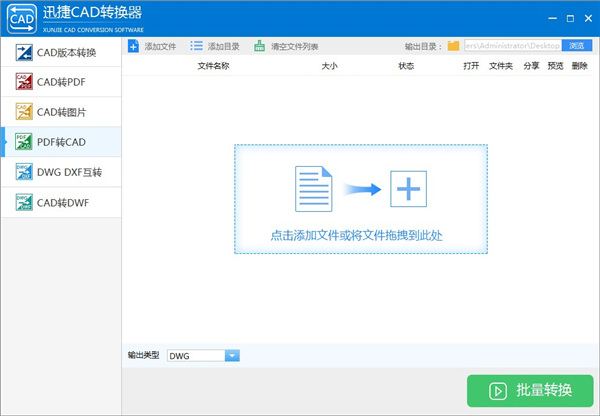Click the 添加文件 plus icon
Viewport: 600px width, 416px height.
click(133, 46)
